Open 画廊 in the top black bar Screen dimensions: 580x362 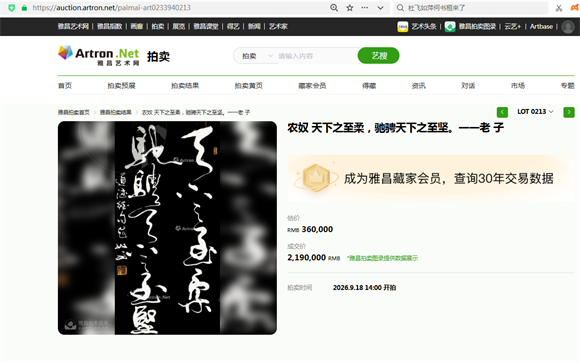coord(137,26)
